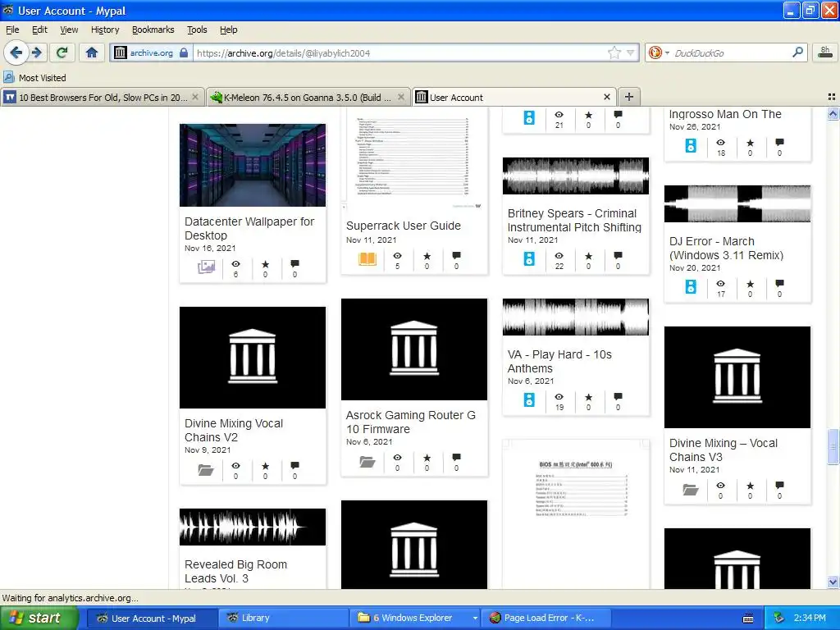Switch to Library window in taskbar

point(283,619)
